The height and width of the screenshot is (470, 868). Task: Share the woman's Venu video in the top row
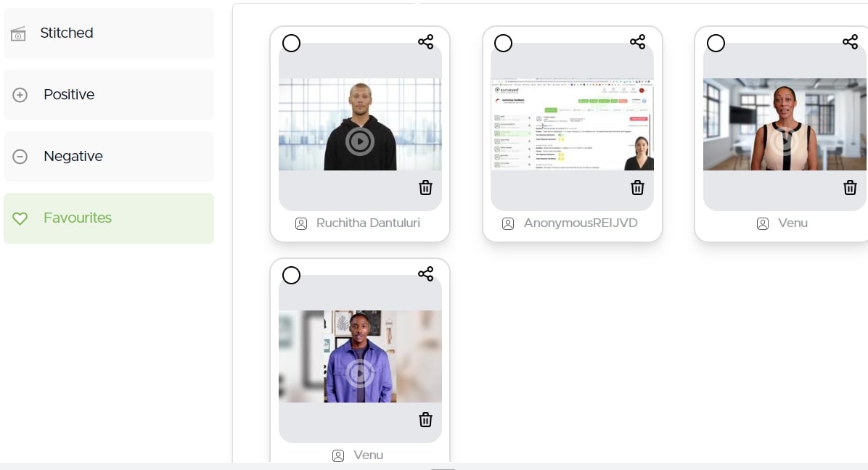[851, 42]
